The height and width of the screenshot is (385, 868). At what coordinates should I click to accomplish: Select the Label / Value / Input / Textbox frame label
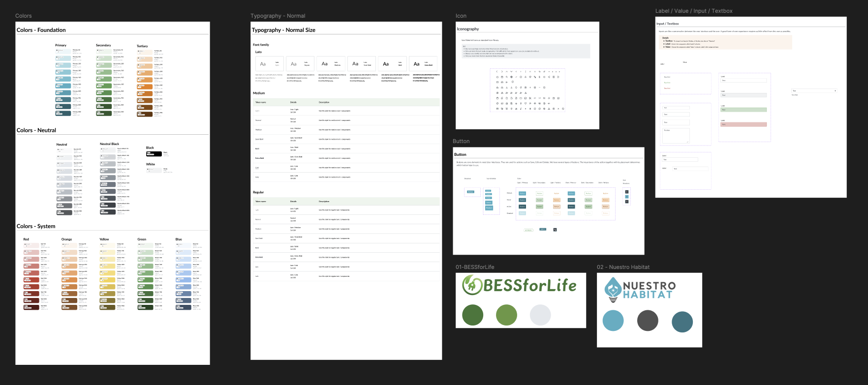point(694,11)
